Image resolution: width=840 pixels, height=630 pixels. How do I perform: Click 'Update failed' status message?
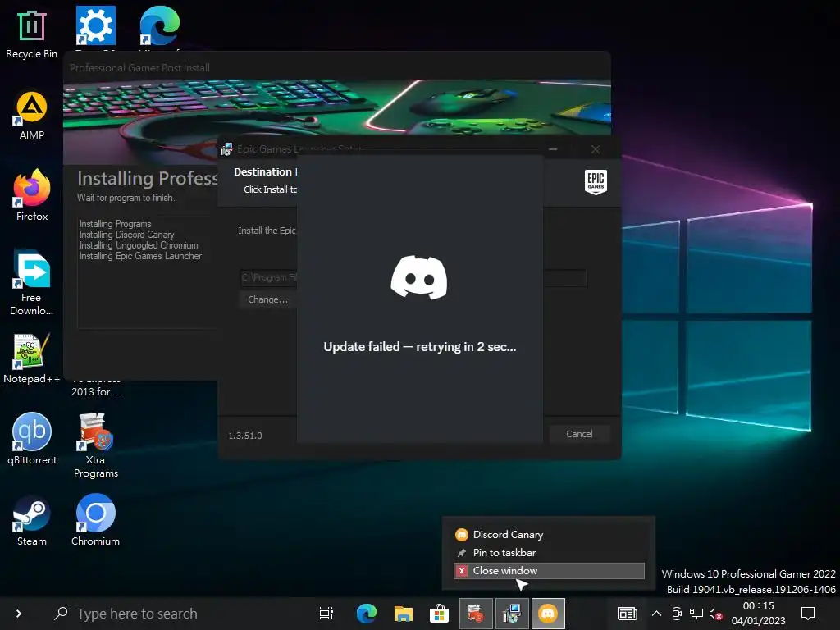(x=419, y=347)
